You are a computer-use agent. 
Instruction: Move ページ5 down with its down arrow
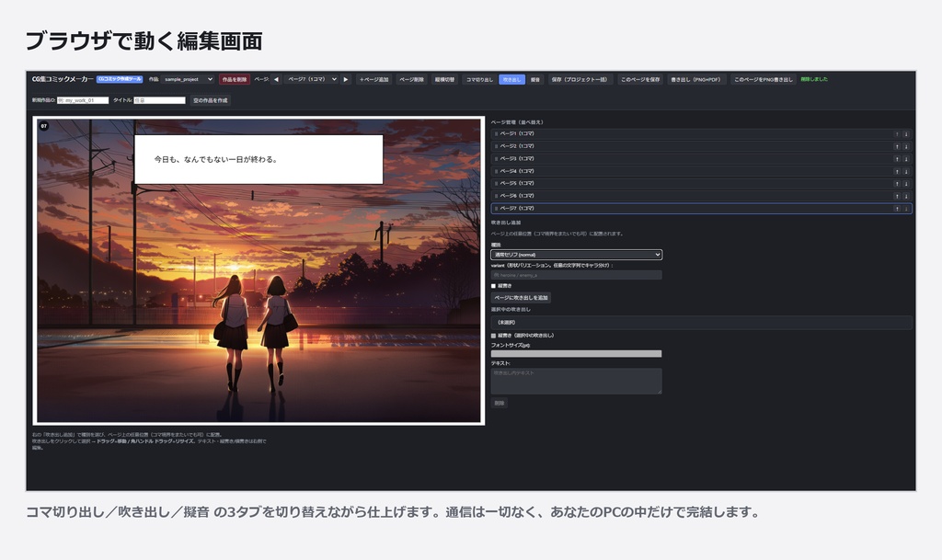(x=906, y=184)
